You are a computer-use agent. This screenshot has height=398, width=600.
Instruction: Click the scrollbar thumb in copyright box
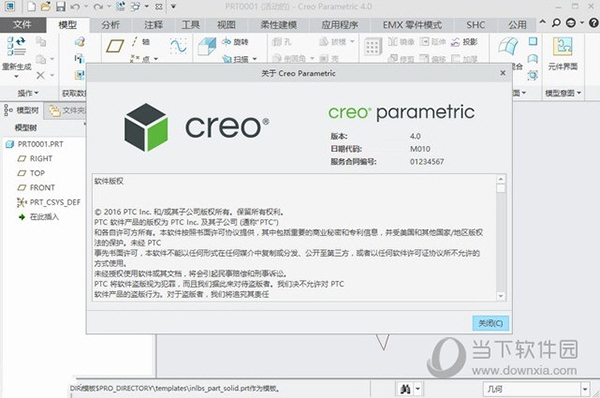click(501, 188)
